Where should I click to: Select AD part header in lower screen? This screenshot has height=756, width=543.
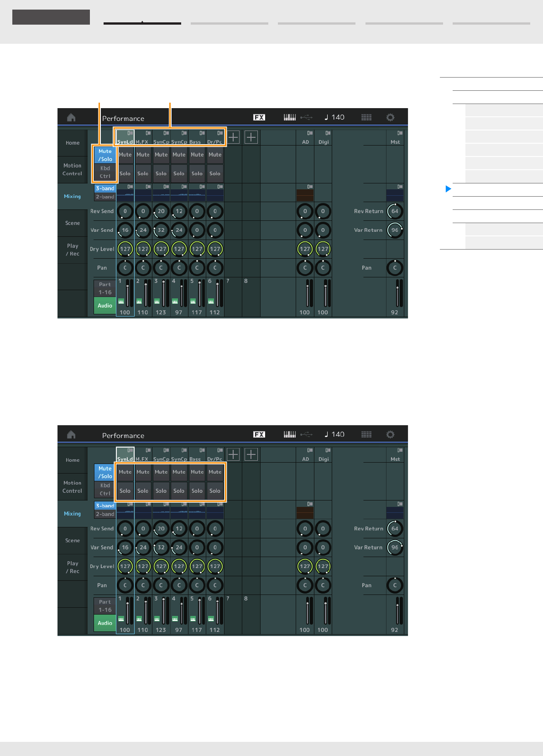click(305, 455)
